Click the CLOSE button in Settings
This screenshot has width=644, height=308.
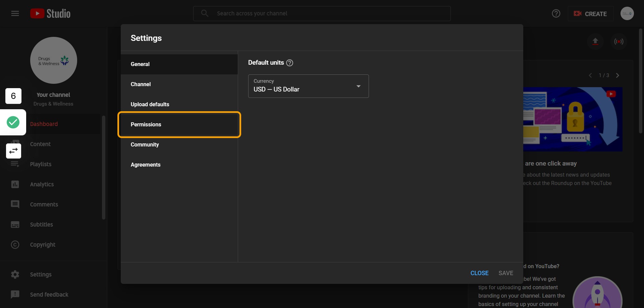point(479,273)
